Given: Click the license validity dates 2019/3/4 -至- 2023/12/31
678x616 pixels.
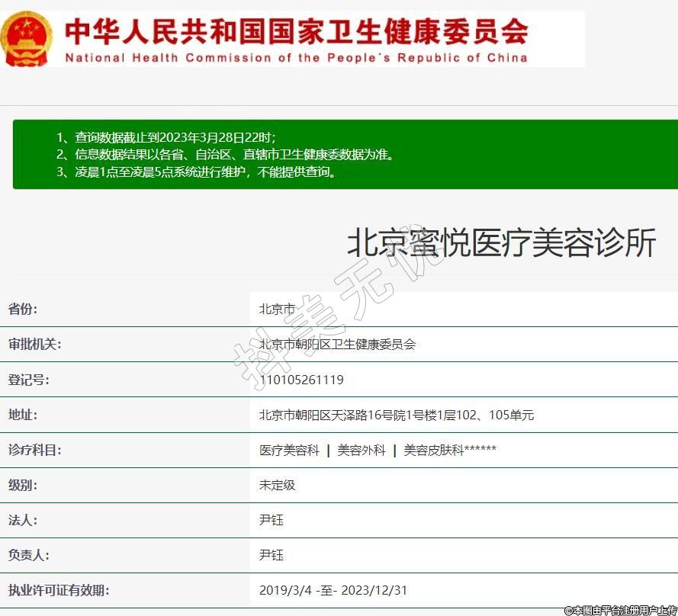Looking at the screenshot, I should point(333,590).
